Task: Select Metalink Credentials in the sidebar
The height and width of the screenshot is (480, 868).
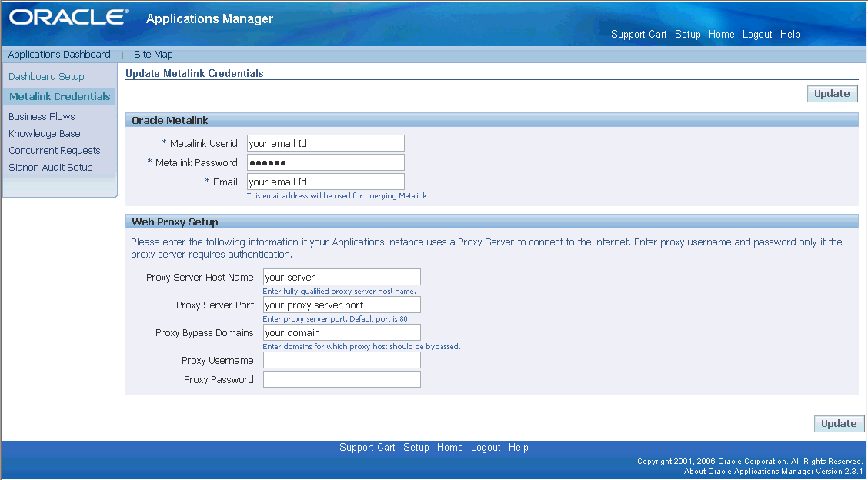Action: 60,96
